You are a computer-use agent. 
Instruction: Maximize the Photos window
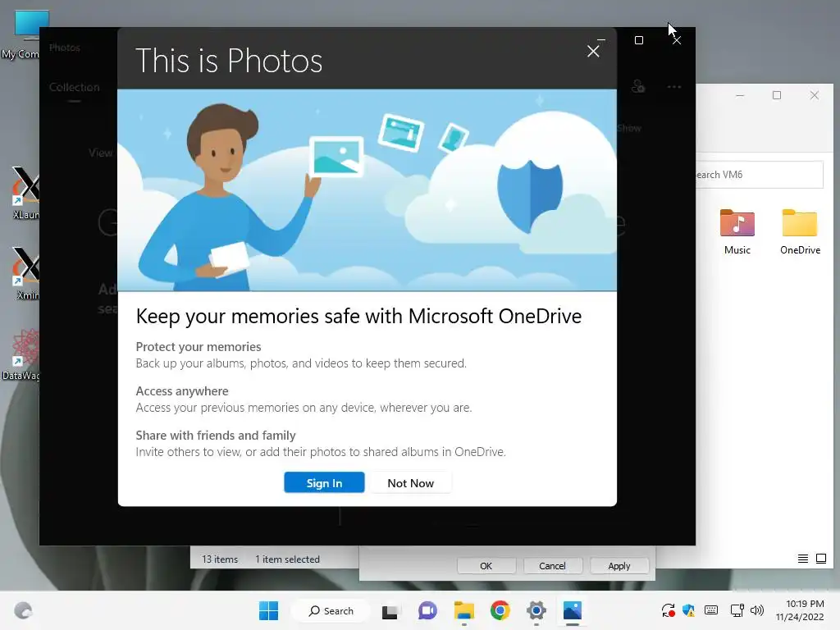tap(638, 40)
